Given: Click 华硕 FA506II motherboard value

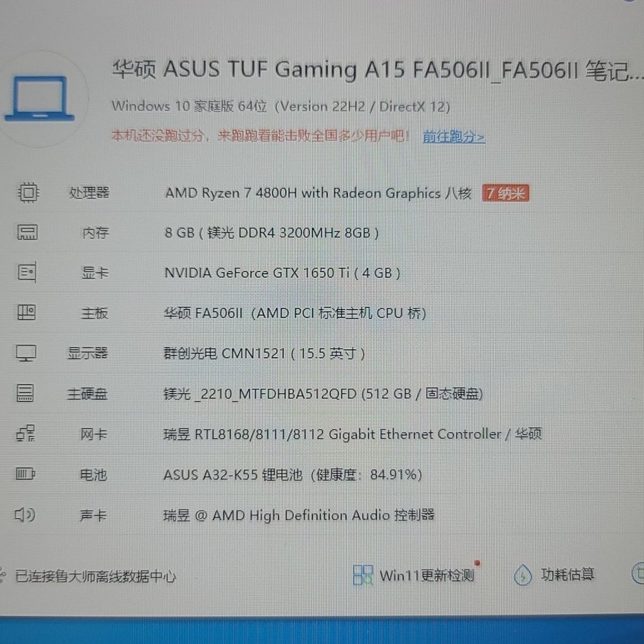Looking at the screenshot, I should pyautogui.click(x=295, y=313).
